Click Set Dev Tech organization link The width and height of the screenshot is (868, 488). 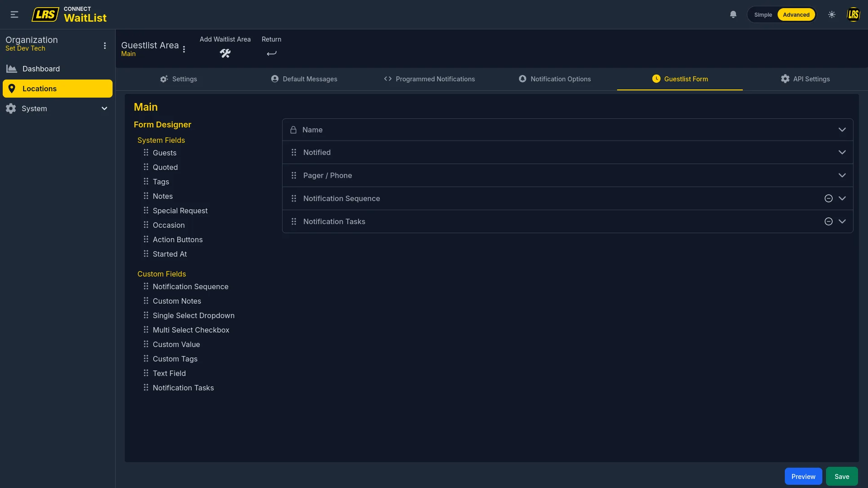tap(25, 48)
